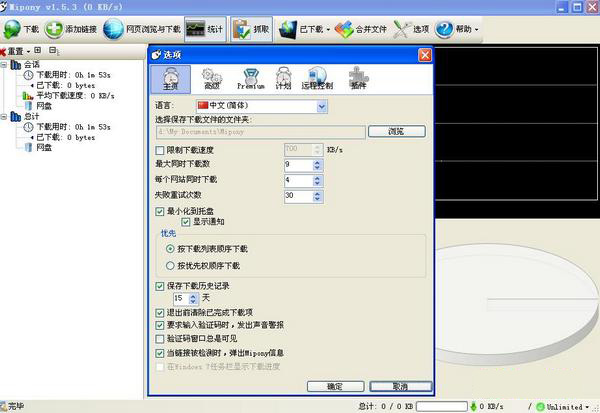The width and height of the screenshot is (600, 413).
Task: Click the 抓取 capture clipboard icon
Action: click(242, 29)
